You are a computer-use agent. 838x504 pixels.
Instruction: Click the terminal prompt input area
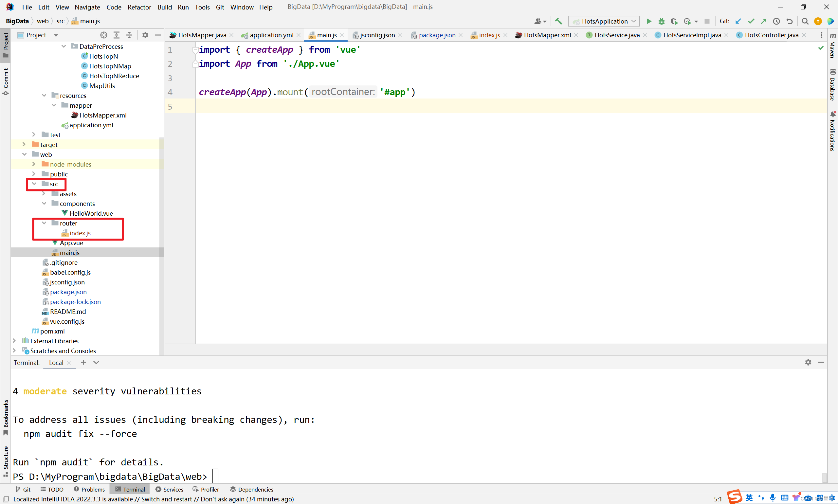pos(215,476)
